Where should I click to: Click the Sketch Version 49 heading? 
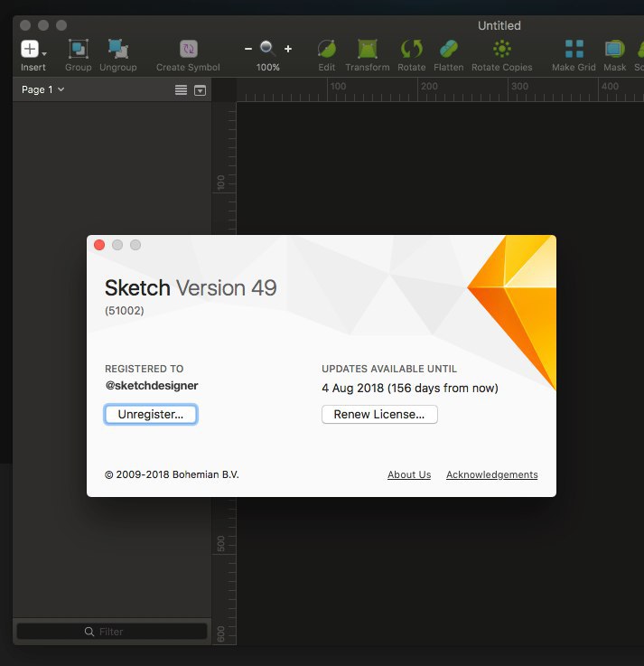[x=191, y=288]
